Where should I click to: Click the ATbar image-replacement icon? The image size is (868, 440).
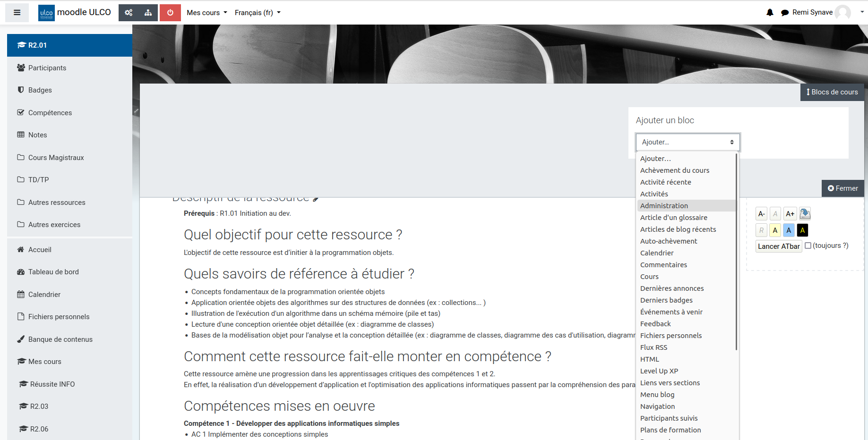pos(805,214)
